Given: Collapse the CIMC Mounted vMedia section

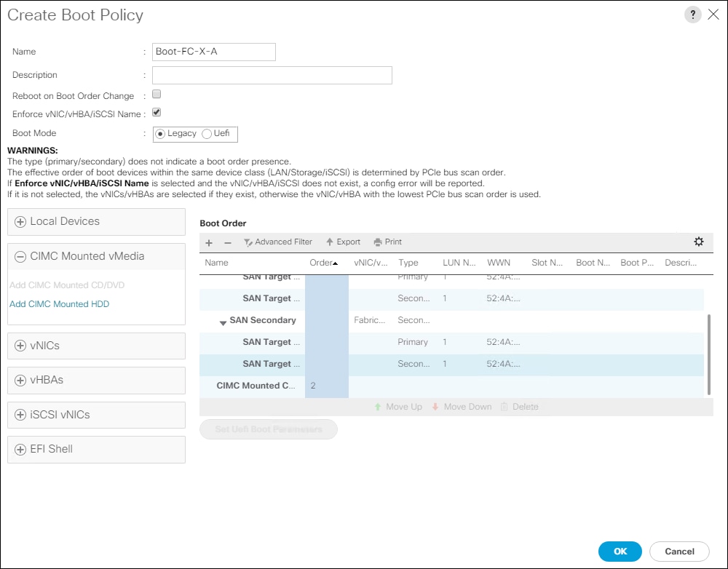Looking at the screenshot, I should (x=20, y=256).
